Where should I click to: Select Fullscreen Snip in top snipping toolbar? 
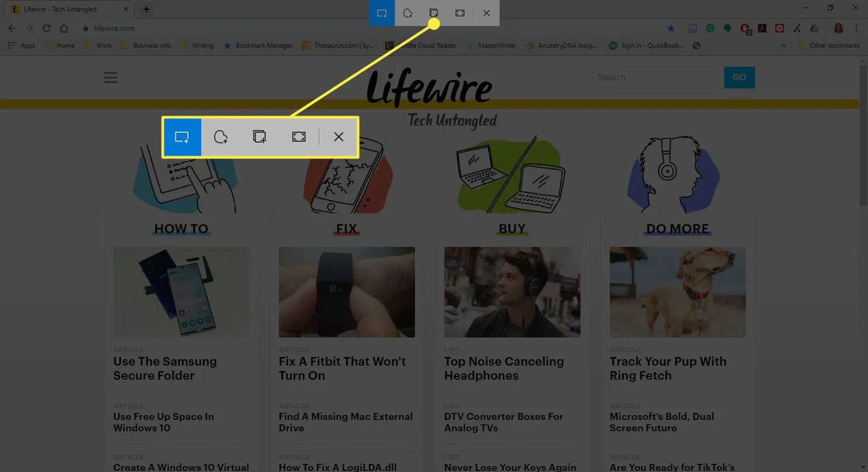pyautogui.click(x=460, y=13)
